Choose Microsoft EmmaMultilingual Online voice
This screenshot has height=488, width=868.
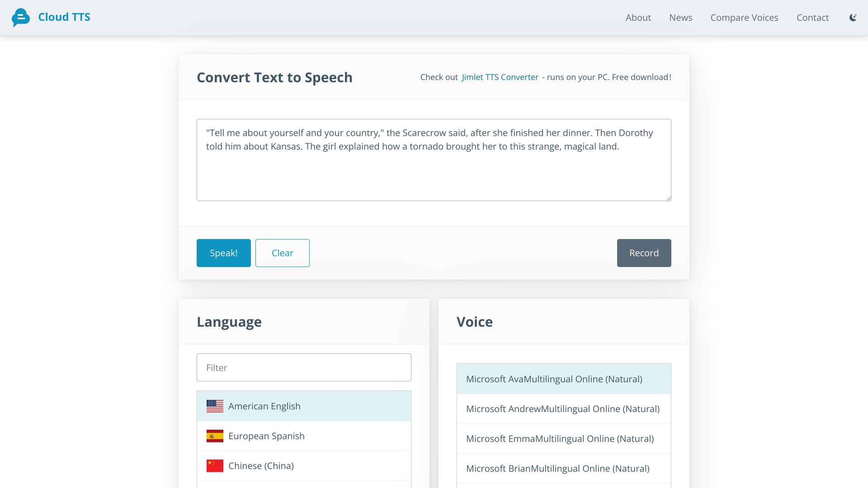click(x=564, y=439)
